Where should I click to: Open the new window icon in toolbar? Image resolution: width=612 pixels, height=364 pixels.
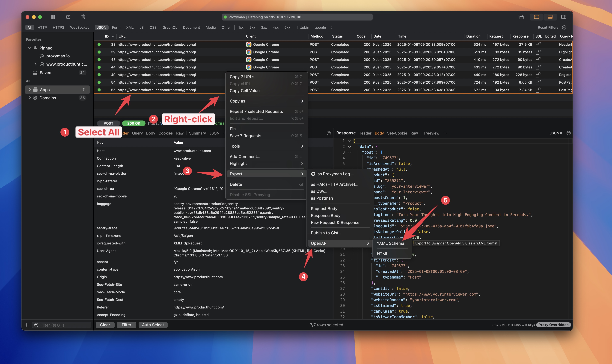[x=521, y=17]
